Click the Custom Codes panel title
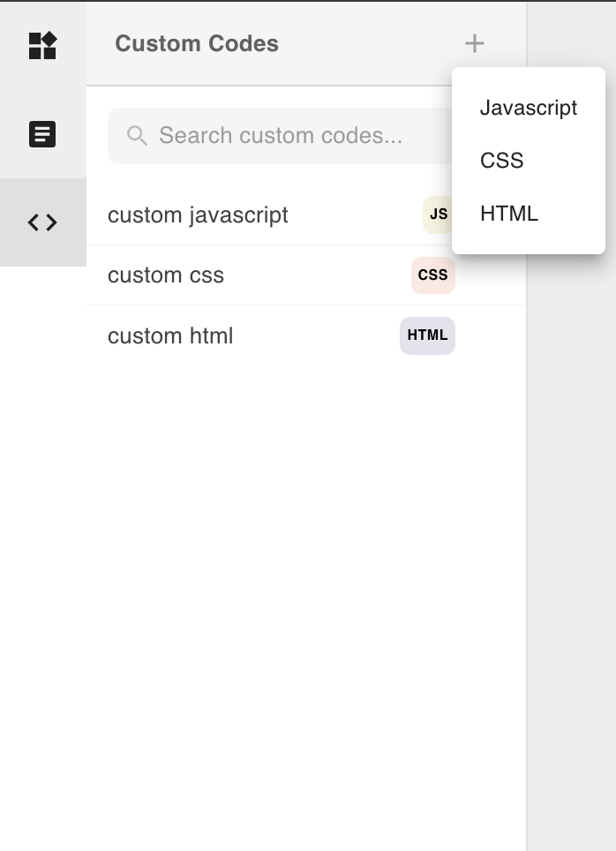The image size is (616, 851). (197, 43)
